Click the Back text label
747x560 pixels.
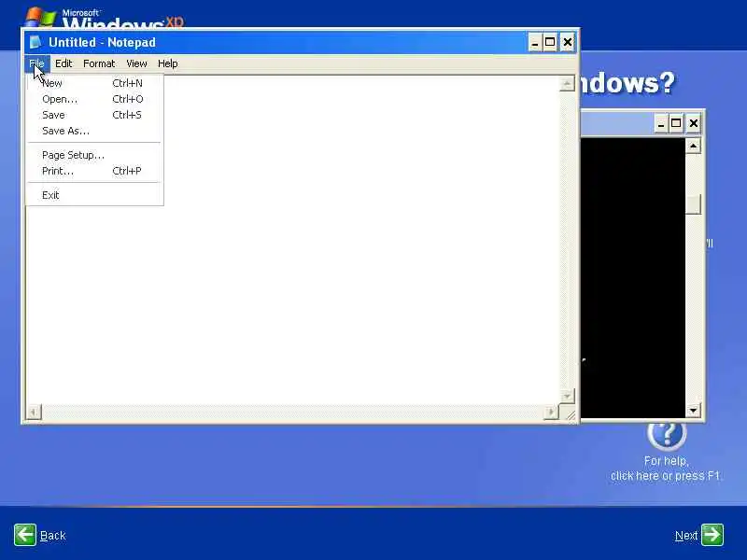click(x=53, y=536)
